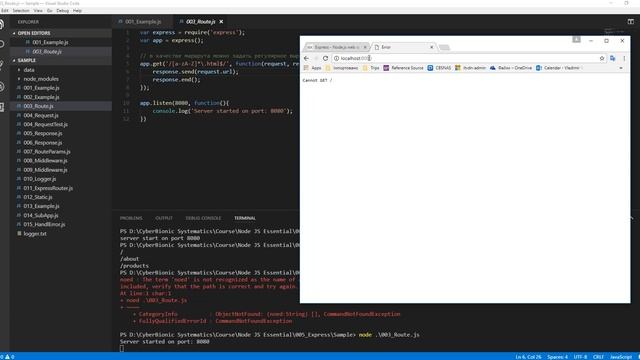Click the translate extension icon in Chrome
This screenshot has width=640, height=360.
[613, 58]
